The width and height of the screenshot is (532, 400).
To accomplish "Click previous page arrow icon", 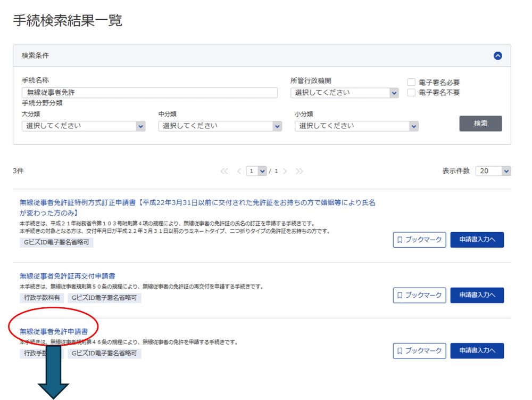I will [x=239, y=171].
